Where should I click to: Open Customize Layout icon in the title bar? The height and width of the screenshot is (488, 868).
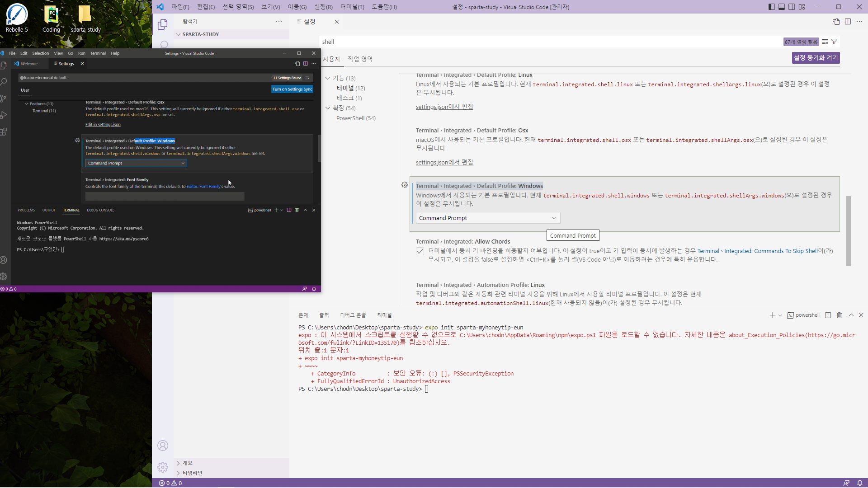(x=802, y=7)
